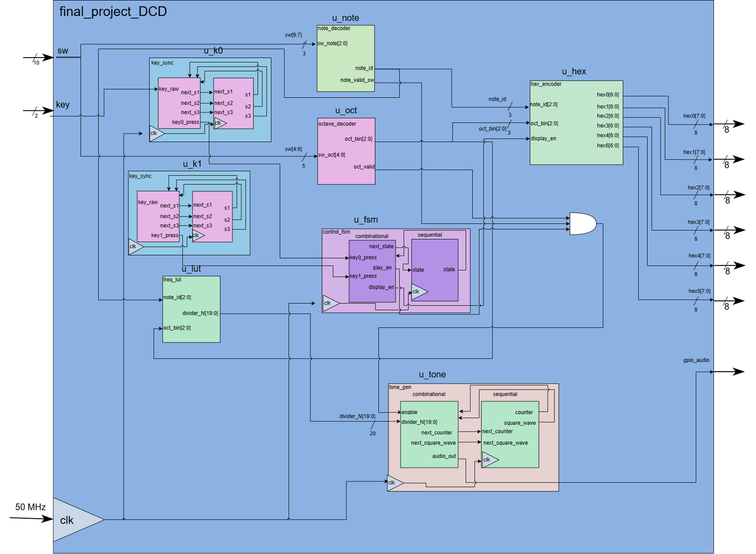The image size is (756, 554).
Task: Click oct_bin[2:0] output on octave_decoder
Action: coord(359,139)
